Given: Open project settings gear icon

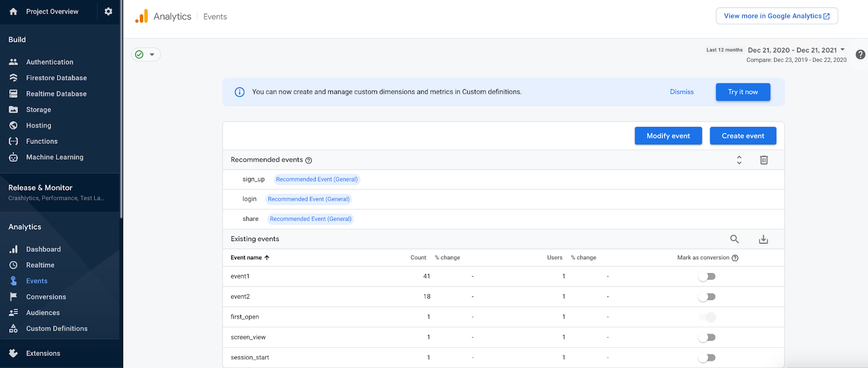Looking at the screenshot, I should pyautogui.click(x=108, y=11).
